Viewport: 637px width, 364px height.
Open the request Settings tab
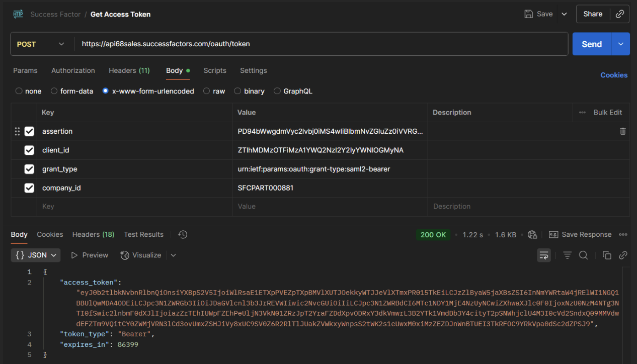(x=254, y=70)
